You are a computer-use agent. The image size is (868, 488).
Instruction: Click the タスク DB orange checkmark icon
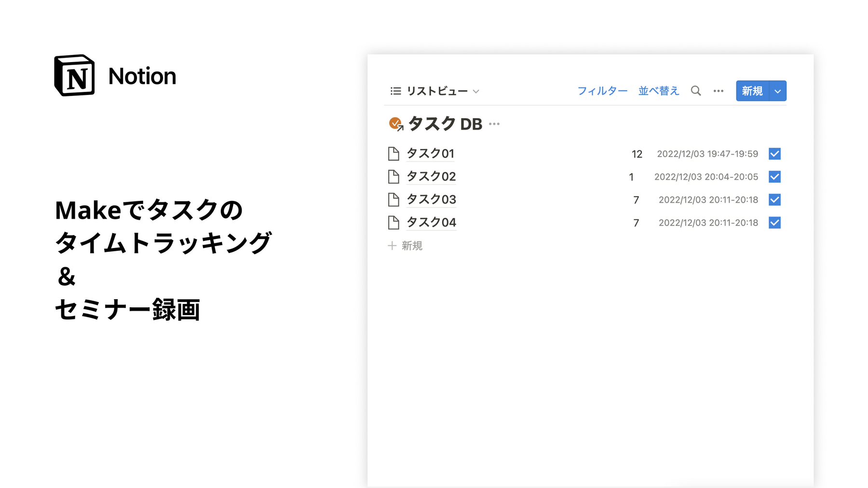(x=395, y=124)
